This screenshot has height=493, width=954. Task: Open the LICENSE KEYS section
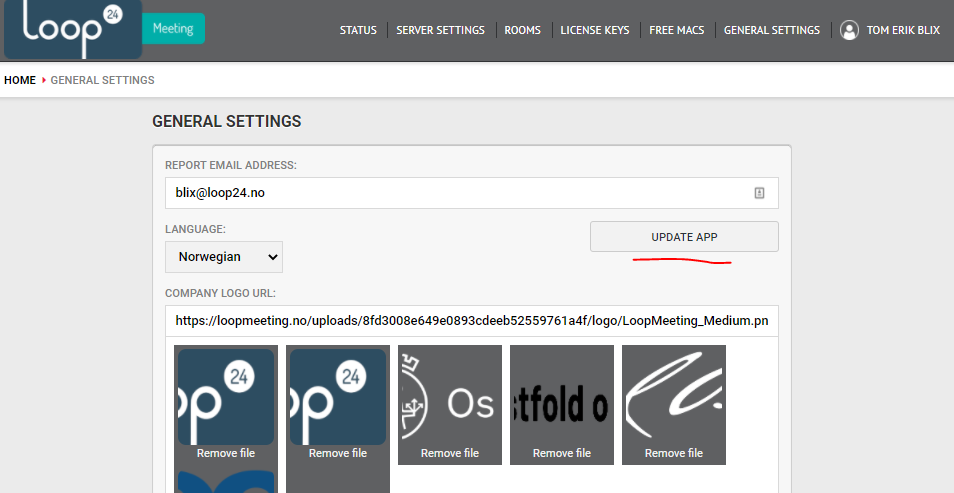click(594, 30)
